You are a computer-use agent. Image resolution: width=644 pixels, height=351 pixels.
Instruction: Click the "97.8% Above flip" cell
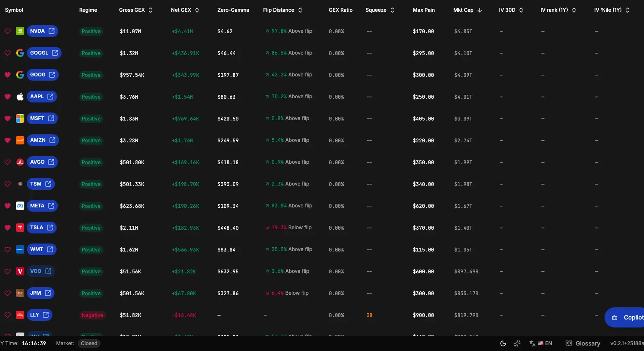coord(288,31)
